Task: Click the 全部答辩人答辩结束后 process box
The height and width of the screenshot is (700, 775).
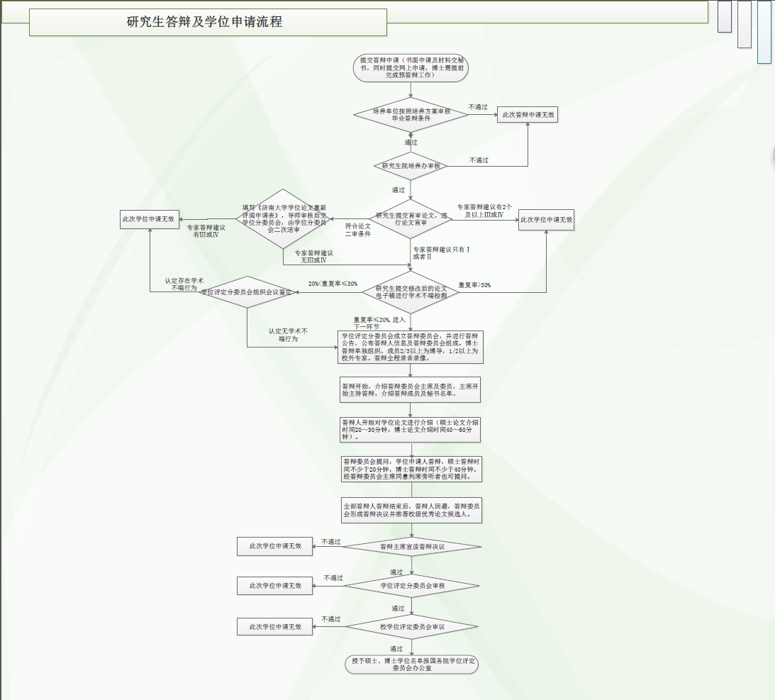Action: 411,510
